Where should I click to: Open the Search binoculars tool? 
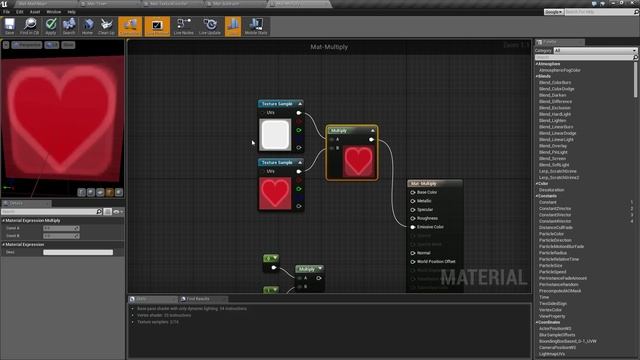[x=69, y=26]
